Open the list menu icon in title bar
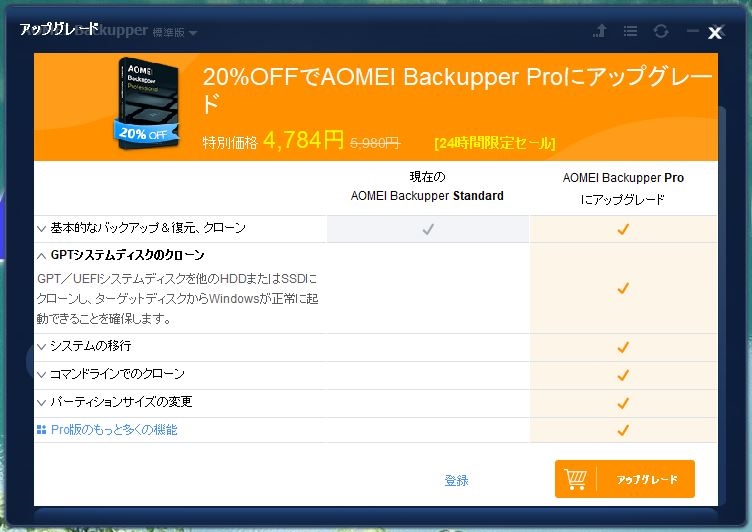The image size is (752, 532). [x=630, y=31]
